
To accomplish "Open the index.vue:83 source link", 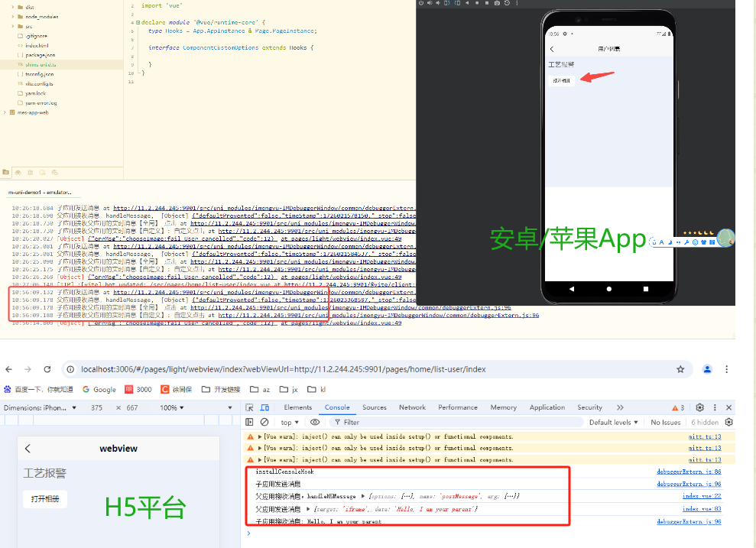I will [x=702, y=509].
